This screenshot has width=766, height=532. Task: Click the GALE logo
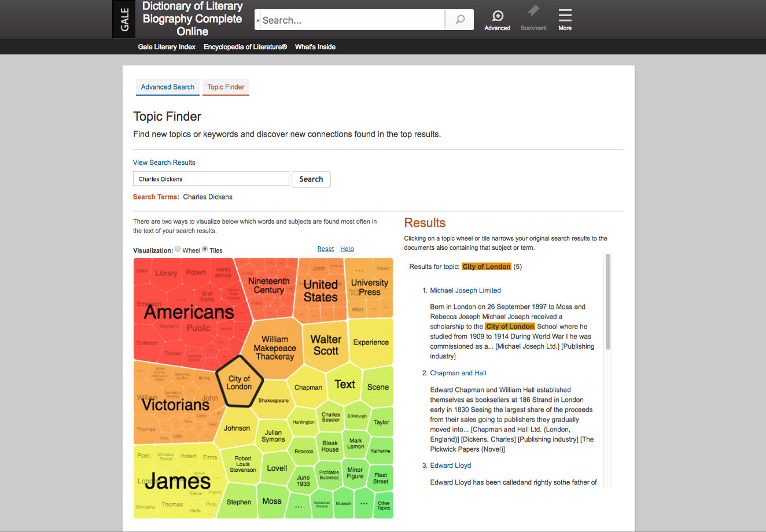coord(124,19)
